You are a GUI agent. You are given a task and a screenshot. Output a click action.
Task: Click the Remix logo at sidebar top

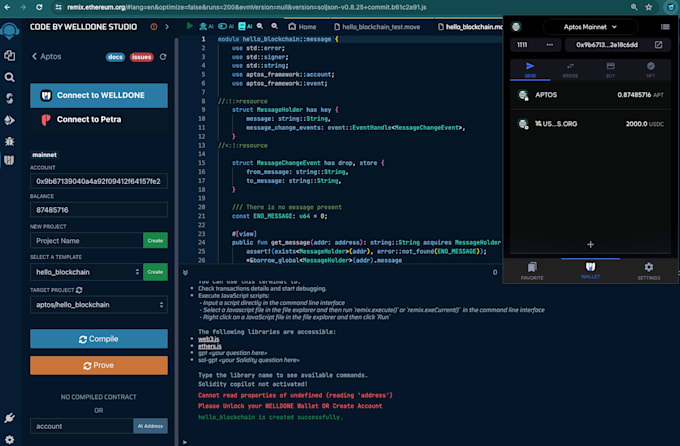(x=10, y=31)
